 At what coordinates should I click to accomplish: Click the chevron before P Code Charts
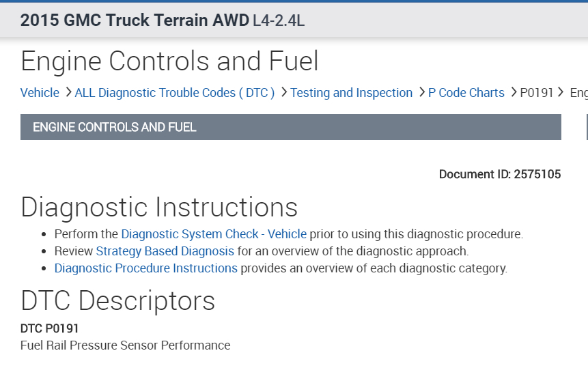(x=421, y=92)
